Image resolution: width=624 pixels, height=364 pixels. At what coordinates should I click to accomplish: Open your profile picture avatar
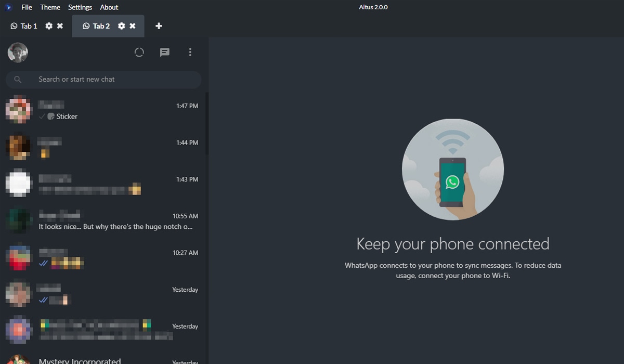pyautogui.click(x=18, y=53)
